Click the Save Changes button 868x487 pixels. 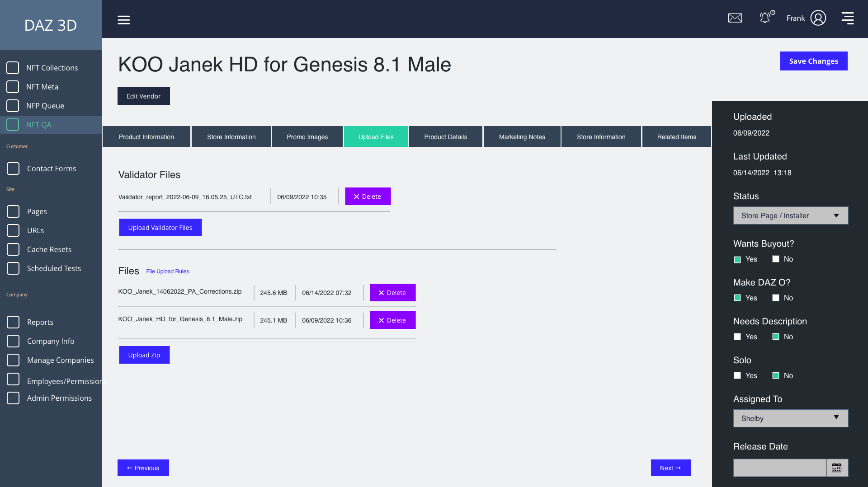[814, 61]
